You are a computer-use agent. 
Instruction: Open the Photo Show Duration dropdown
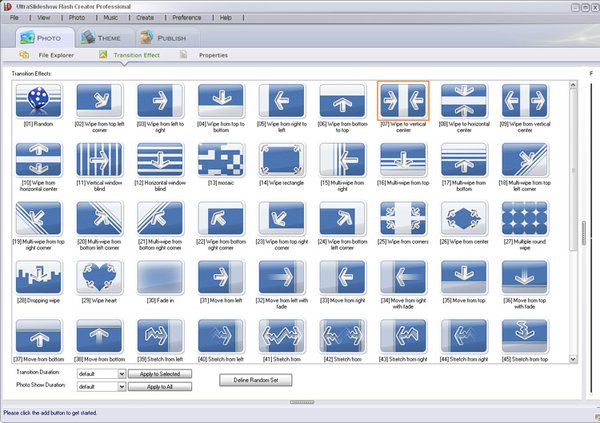(x=122, y=387)
